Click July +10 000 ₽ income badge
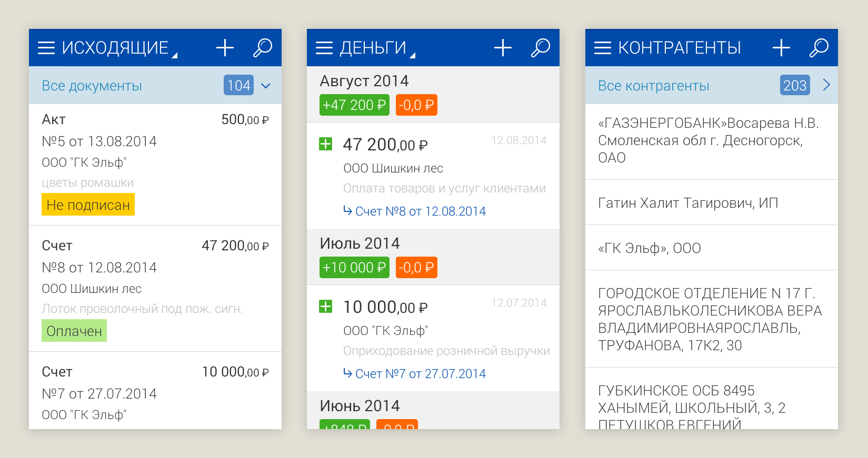This screenshot has width=868, height=458. click(x=354, y=268)
